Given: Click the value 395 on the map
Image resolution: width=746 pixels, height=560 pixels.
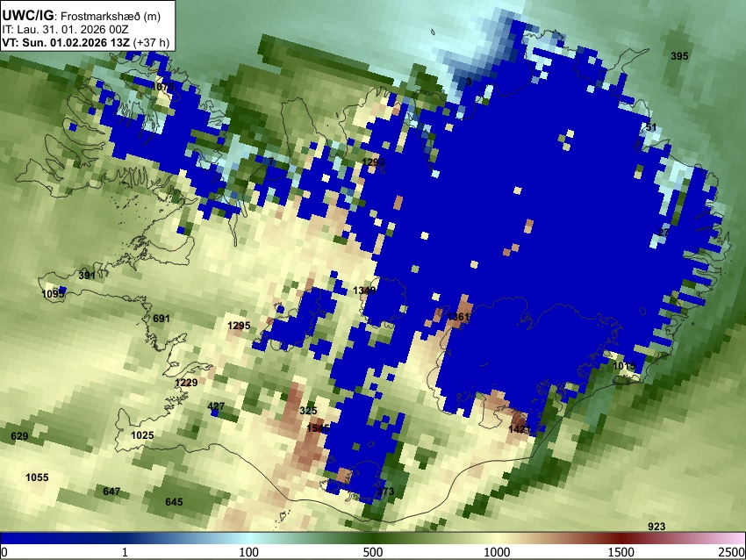Looking at the screenshot, I should pyautogui.click(x=679, y=56).
